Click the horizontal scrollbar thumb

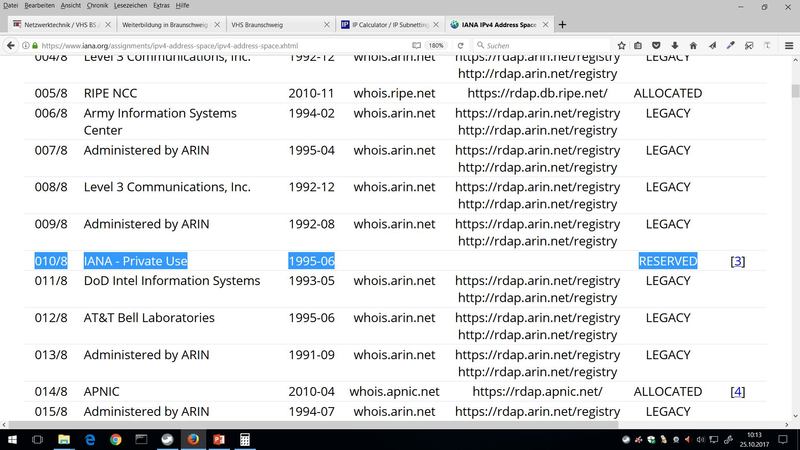click(313, 424)
